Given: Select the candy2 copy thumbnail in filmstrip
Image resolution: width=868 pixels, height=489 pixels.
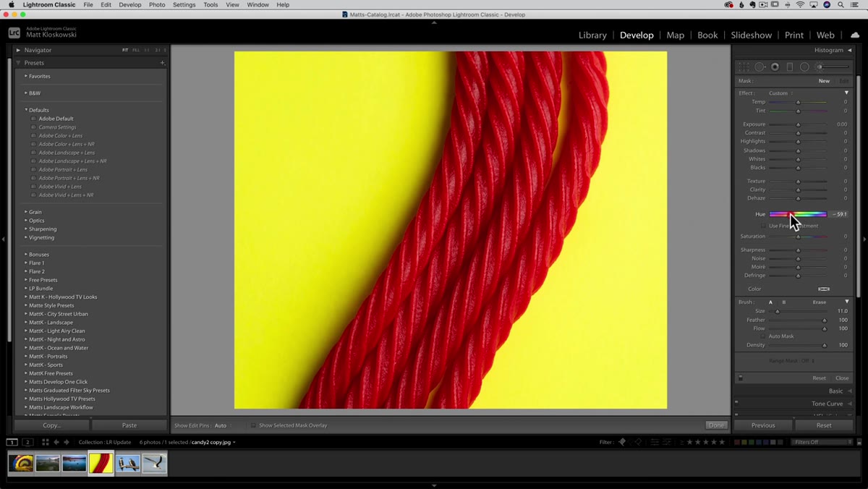Looking at the screenshot, I should [x=101, y=464].
